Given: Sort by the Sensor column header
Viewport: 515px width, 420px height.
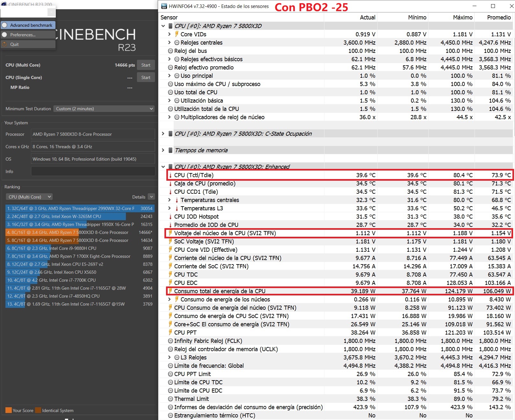Looking at the screenshot, I should click(x=241, y=17).
